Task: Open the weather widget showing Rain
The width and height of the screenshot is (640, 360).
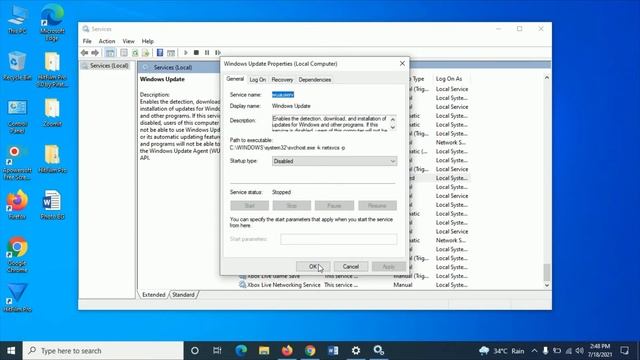Action: 502,351
